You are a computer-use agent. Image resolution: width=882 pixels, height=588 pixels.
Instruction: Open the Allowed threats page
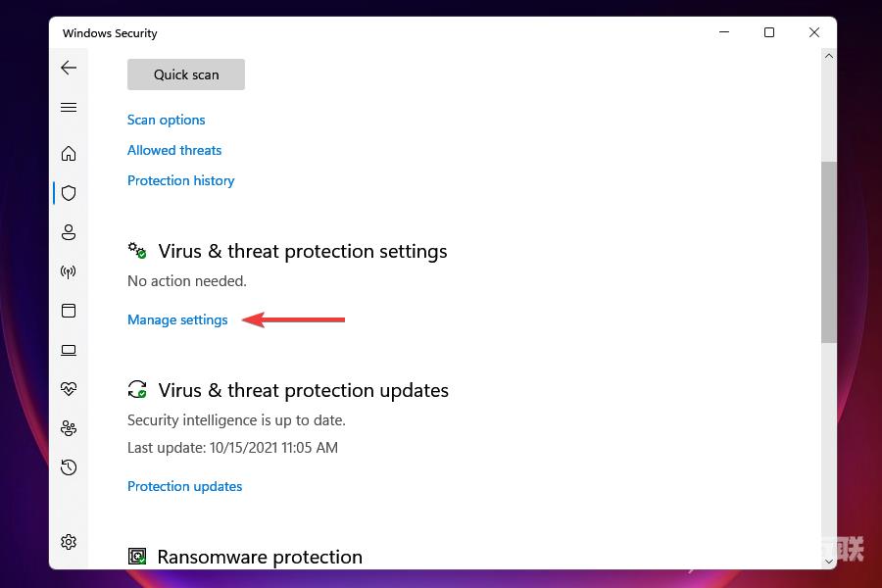pyautogui.click(x=173, y=150)
